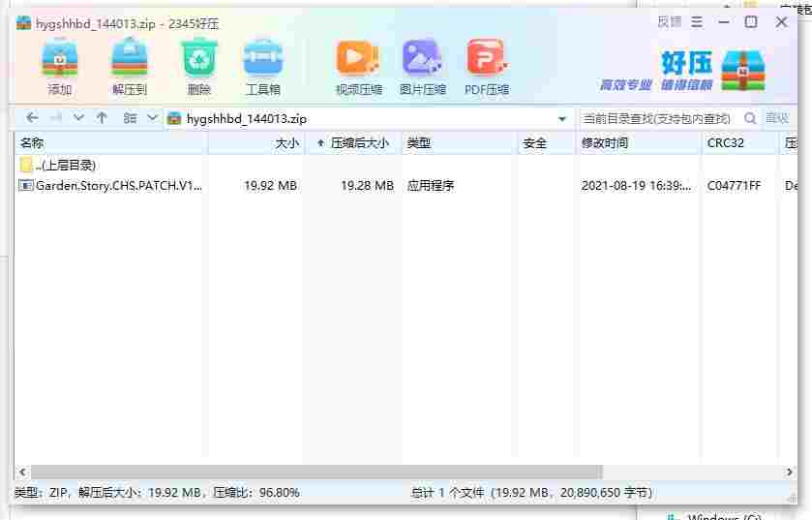Click the view mode list icon
Viewport: 812px width, 520px height.
click(130, 118)
